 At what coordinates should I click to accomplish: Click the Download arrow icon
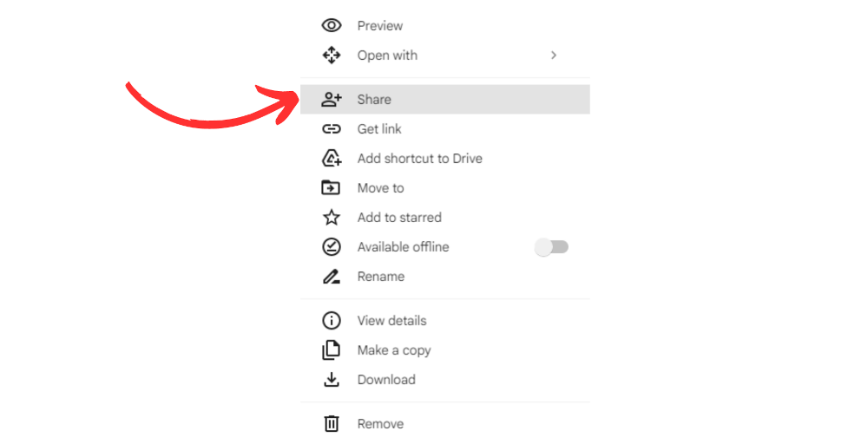pos(331,379)
